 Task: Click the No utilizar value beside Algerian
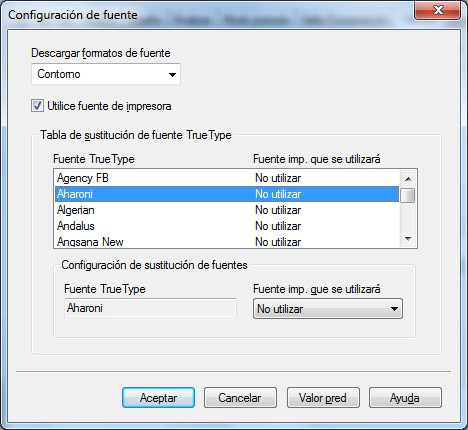278,210
